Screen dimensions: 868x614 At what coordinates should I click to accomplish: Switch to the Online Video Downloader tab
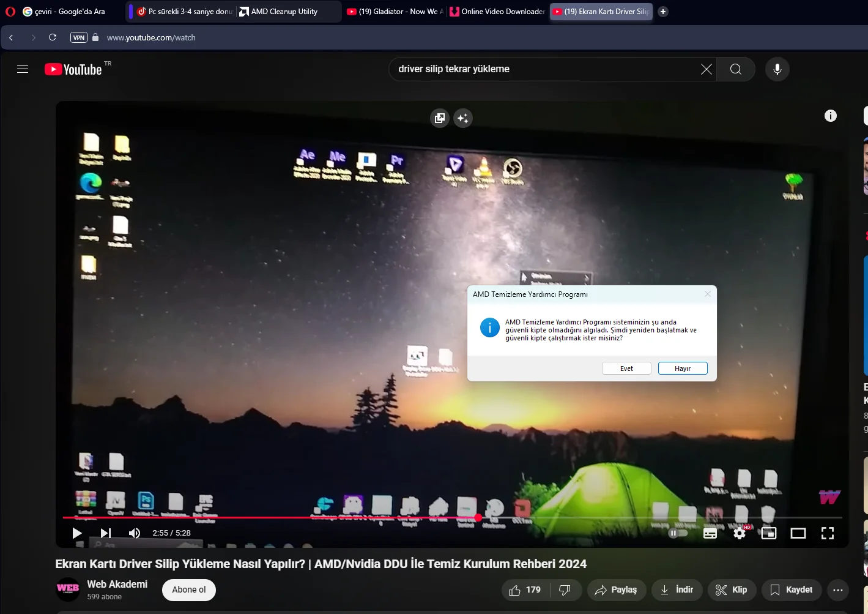click(x=498, y=12)
